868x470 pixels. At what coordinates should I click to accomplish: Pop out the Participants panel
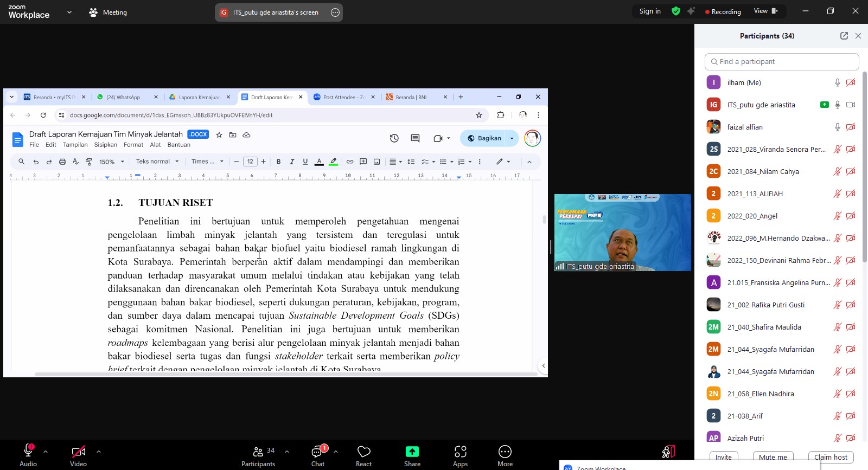pyautogui.click(x=844, y=36)
